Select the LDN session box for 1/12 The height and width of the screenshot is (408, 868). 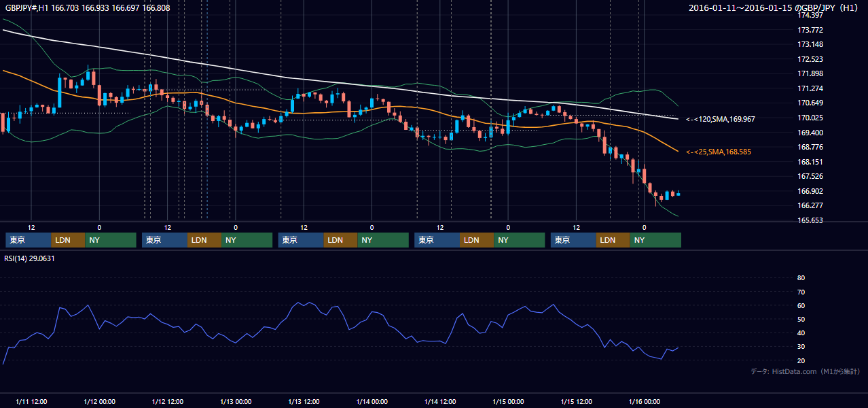tap(205, 240)
